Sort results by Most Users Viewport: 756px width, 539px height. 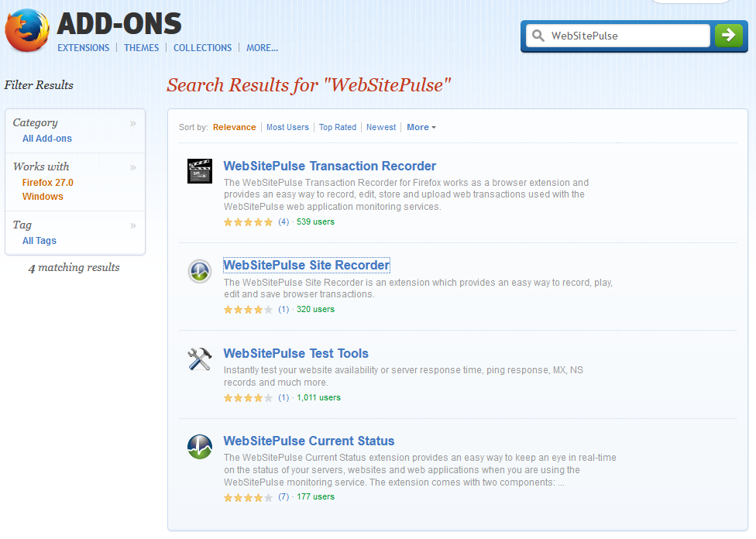coord(288,127)
